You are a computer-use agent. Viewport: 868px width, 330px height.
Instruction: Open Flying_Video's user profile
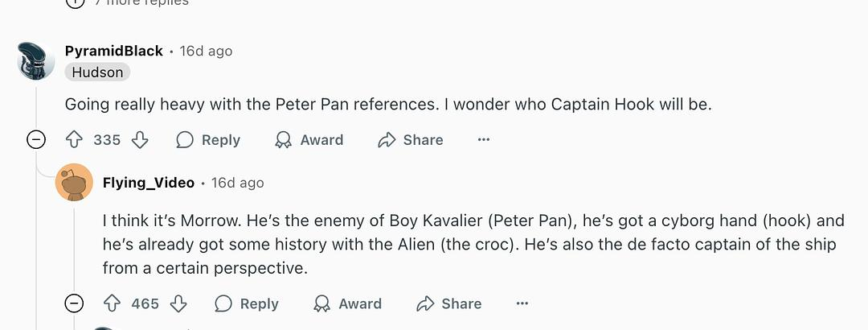pos(149,183)
